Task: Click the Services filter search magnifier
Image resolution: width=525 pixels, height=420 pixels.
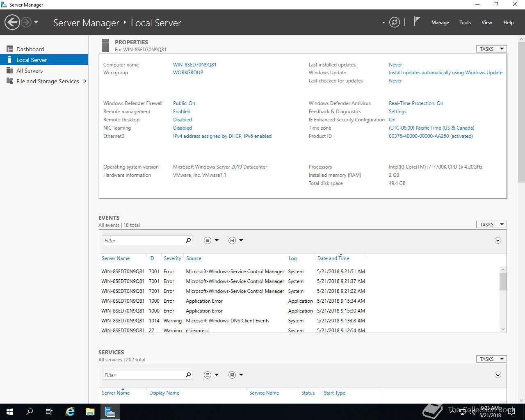Action: tap(188, 375)
